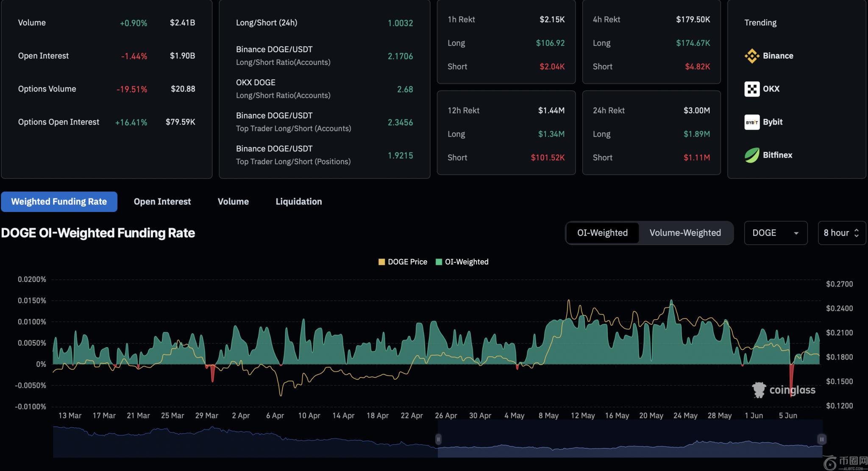Image resolution: width=868 pixels, height=471 pixels.
Task: Open the Volume tab
Action: (x=233, y=202)
